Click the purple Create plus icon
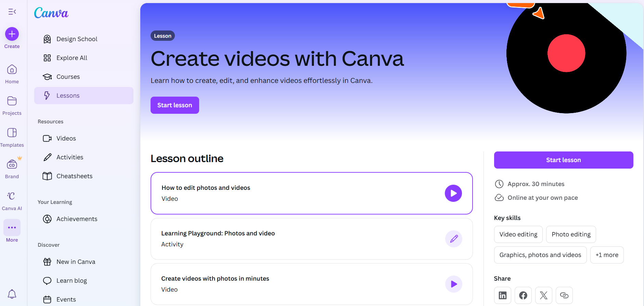The height and width of the screenshot is (306, 644). [12, 34]
